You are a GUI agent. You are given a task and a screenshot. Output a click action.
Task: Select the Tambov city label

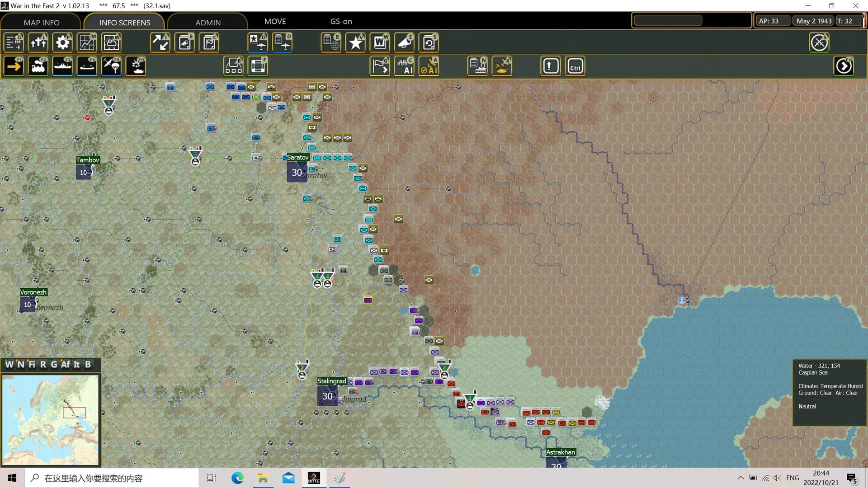pyautogui.click(x=87, y=160)
